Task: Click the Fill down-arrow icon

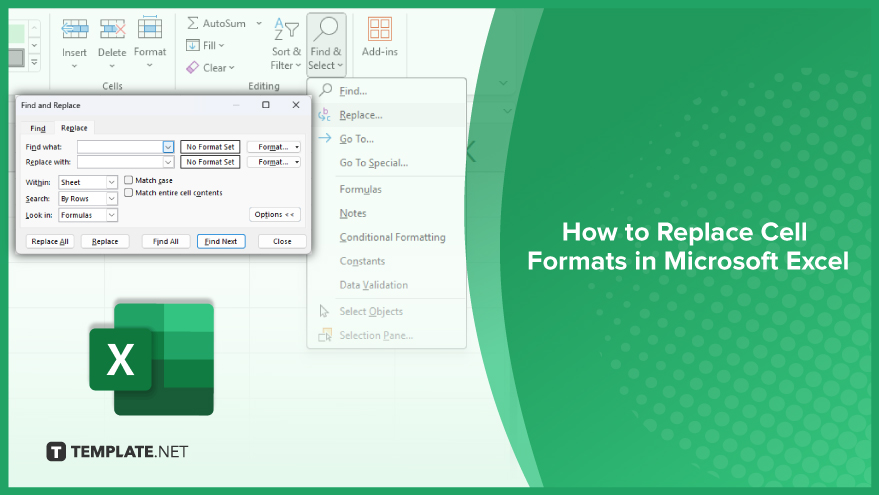Action: [193, 45]
